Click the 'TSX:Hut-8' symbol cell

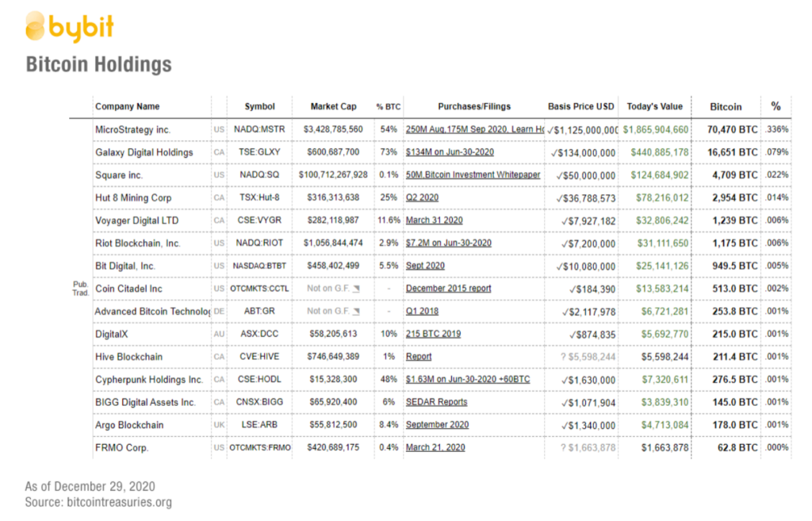point(259,197)
